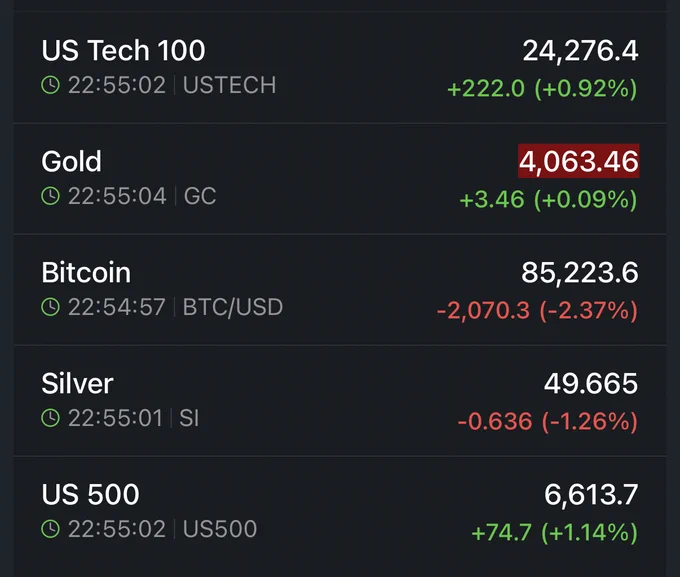Click the US Tech 100 price 24,276.4
Screen dimensions: 680x577
(x=580, y=51)
